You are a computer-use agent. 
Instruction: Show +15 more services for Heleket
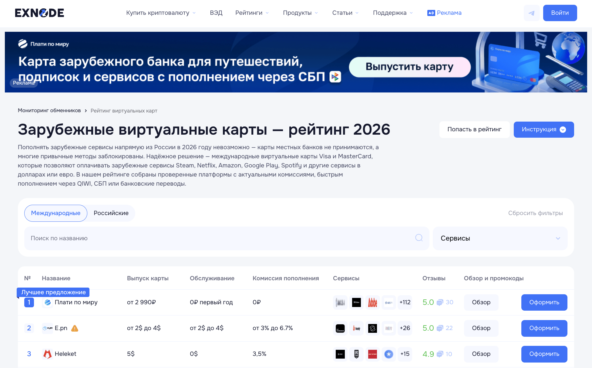(405, 354)
